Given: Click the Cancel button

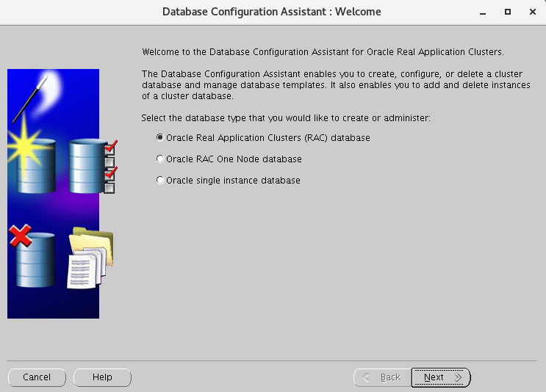Looking at the screenshot, I should point(37,377).
